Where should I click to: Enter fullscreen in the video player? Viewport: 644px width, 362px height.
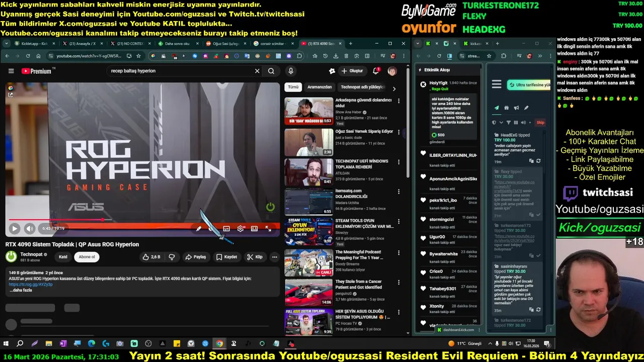pos(269,228)
